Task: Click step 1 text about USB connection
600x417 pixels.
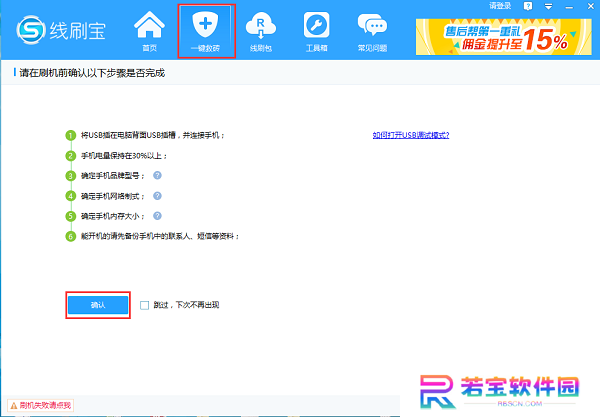Action: coord(153,135)
